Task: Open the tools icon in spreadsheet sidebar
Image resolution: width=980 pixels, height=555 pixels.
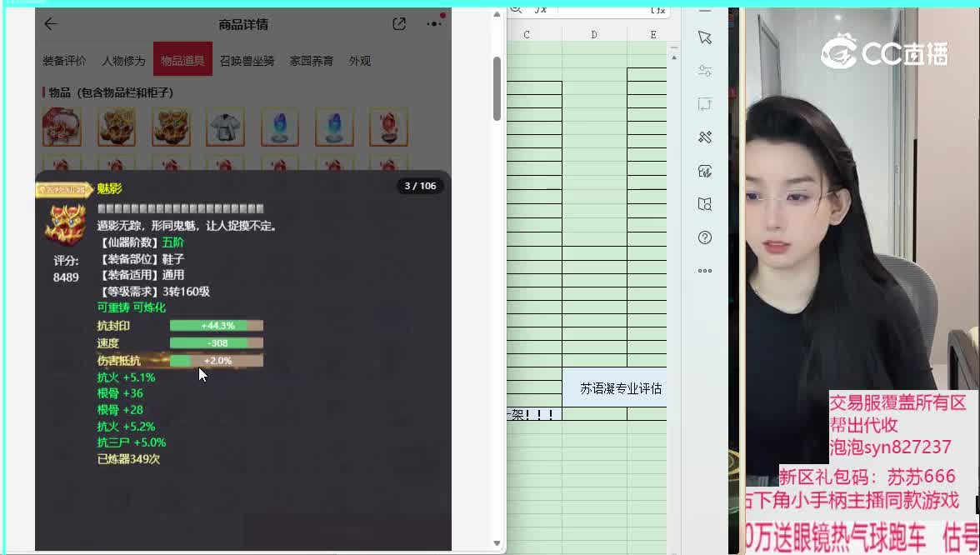Action: point(705,137)
